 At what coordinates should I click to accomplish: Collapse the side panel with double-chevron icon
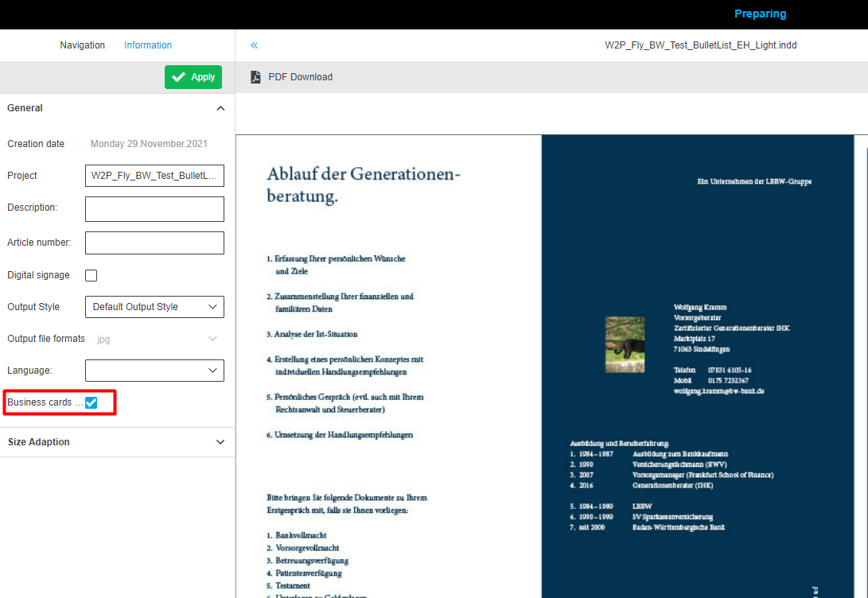[255, 45]
